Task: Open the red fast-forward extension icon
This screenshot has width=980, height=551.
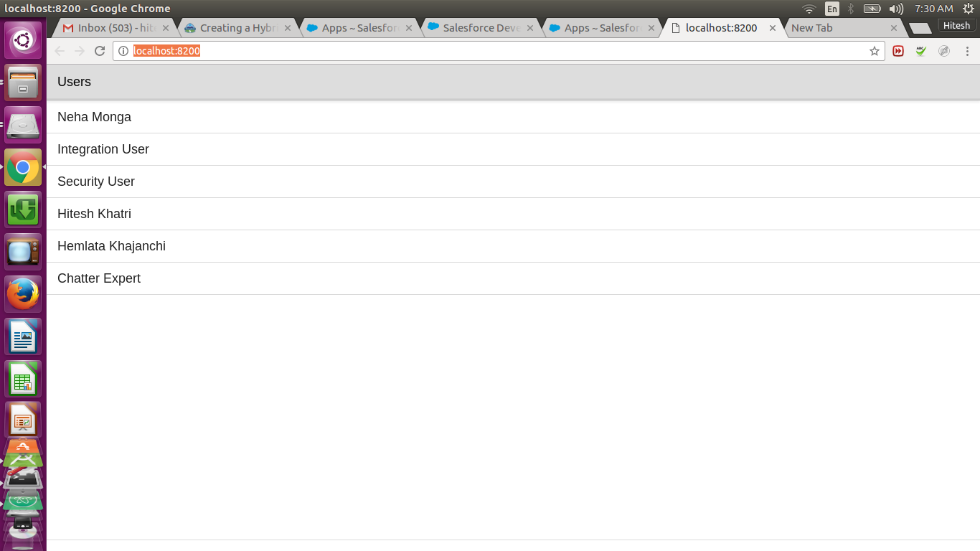Action: (898, 51)
